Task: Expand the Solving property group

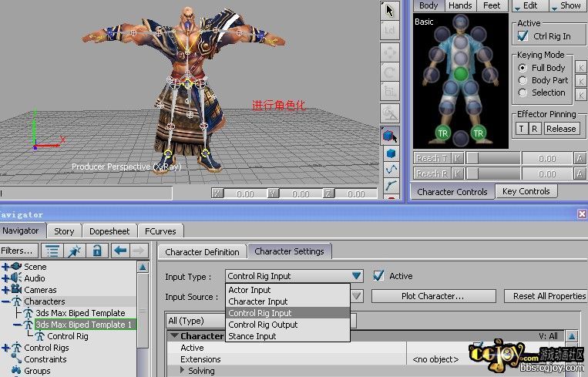Action: coord(182,370)
